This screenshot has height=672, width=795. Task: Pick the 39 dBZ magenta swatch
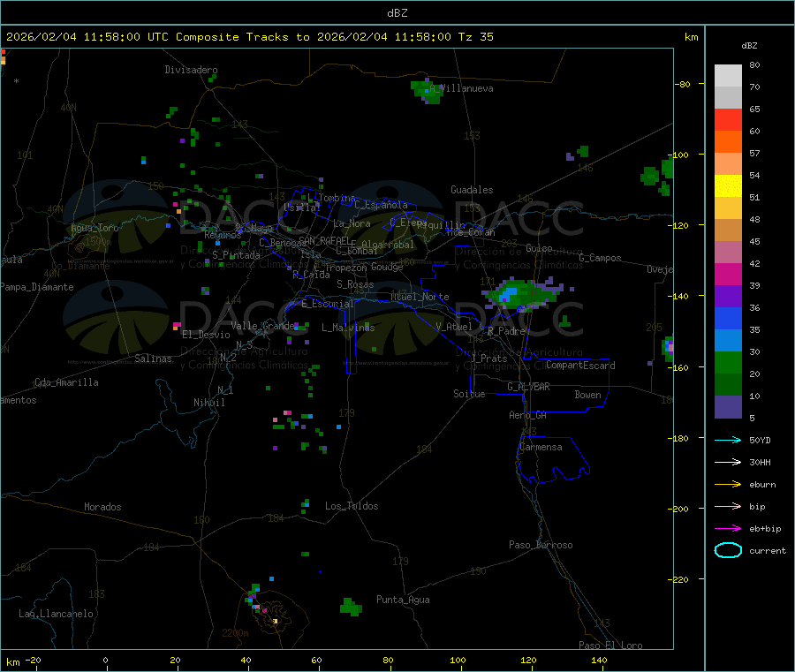pyautogui.click(x=728, y=274)
